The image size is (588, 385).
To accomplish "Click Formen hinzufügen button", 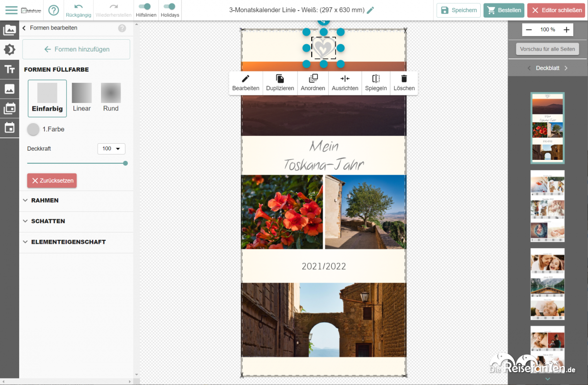I will click(x=76, y=50).
